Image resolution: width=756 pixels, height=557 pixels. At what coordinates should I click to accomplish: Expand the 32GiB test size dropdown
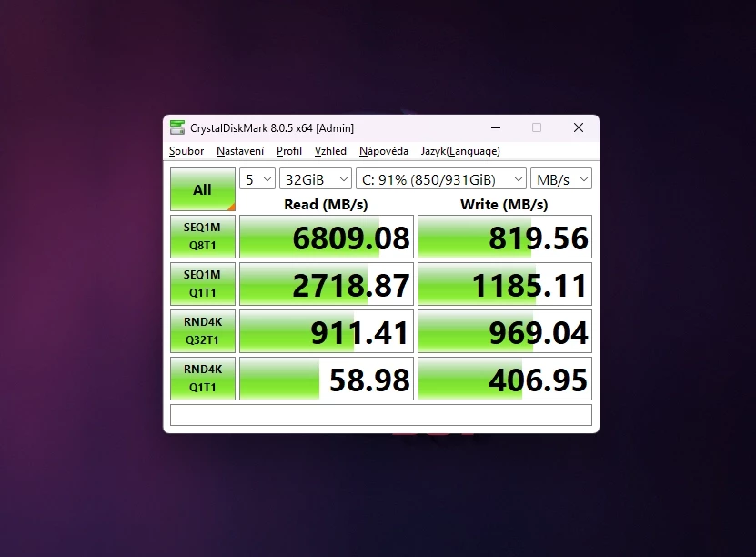[316, 179]
